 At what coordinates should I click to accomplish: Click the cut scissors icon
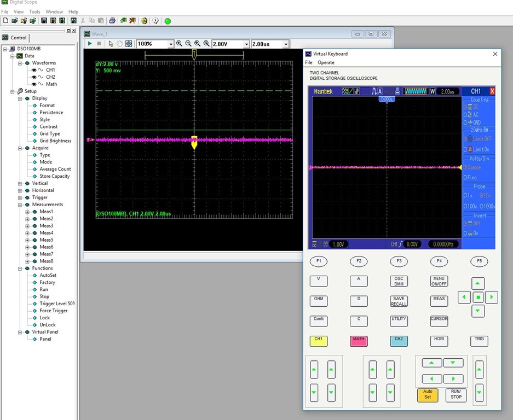(x=83, y=21)
